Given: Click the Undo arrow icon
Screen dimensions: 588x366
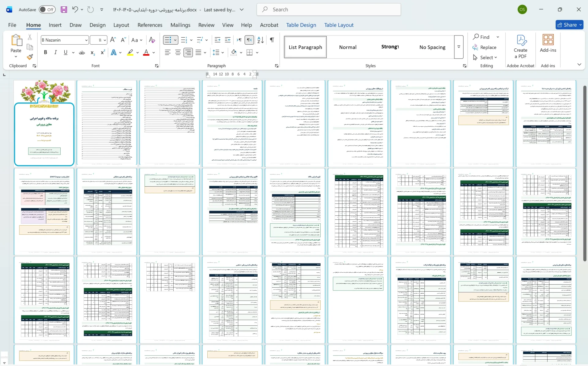Looking at the screenshot, I should (75, 9).
